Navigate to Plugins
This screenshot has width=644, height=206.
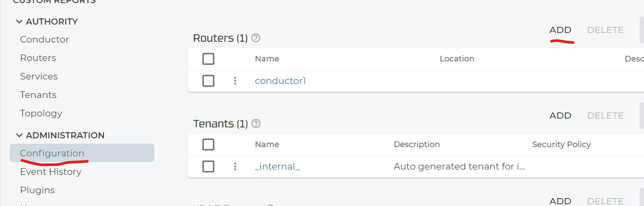(x=37, y=190)
